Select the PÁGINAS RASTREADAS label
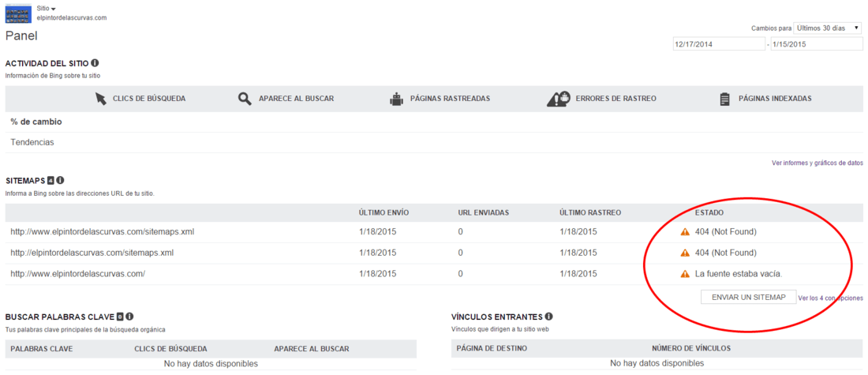Image resolution: width=868 pixels, height=375 pixels. tap(450, 99)
